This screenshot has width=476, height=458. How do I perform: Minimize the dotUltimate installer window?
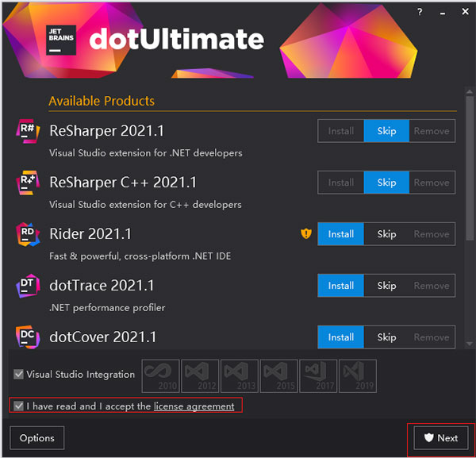pos(443,13)
